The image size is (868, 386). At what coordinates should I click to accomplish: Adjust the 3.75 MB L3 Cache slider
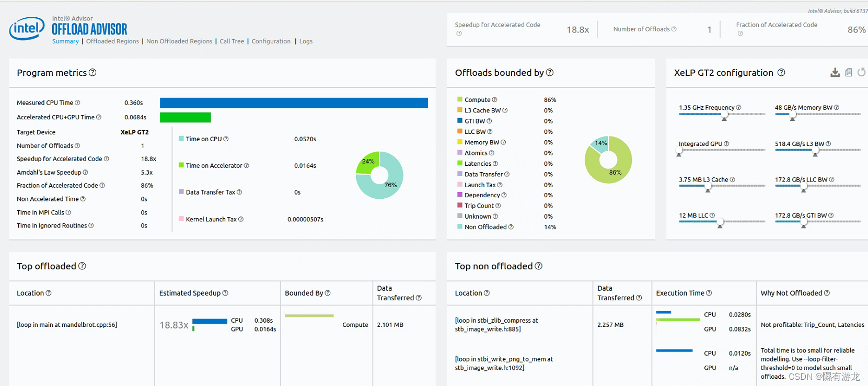coord(708,186)
